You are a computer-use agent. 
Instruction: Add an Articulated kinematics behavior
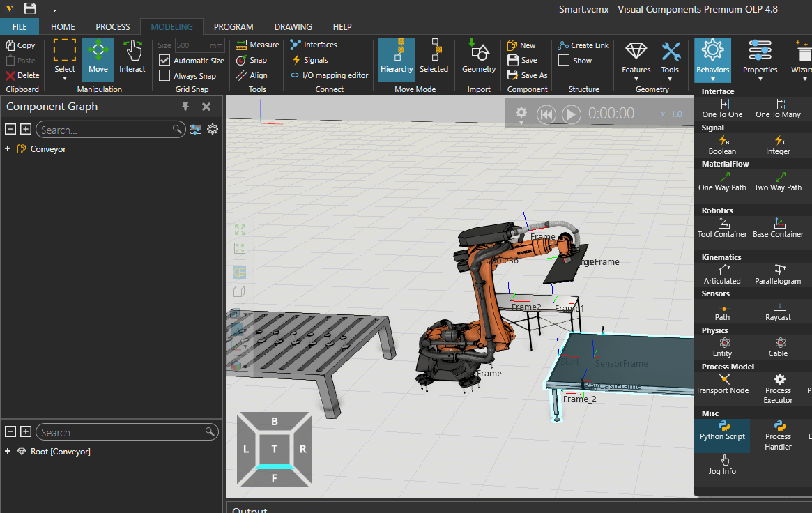click(x=722, y=275)
